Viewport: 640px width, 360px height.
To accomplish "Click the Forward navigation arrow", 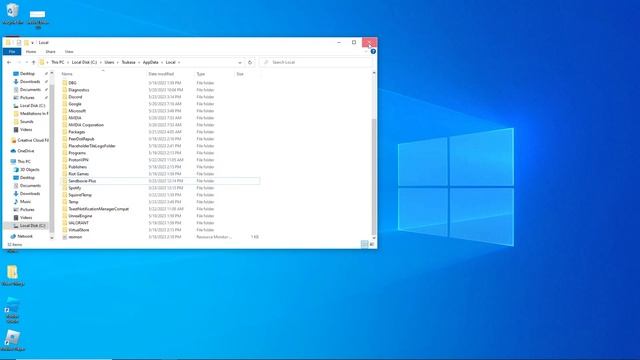I will pos(18,62).
